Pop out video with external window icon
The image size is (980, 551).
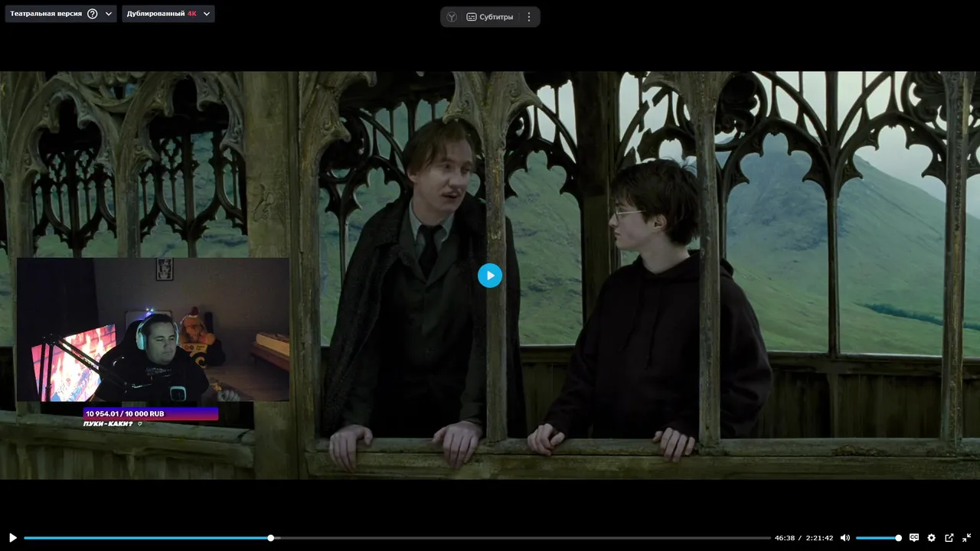click(949, 538)
